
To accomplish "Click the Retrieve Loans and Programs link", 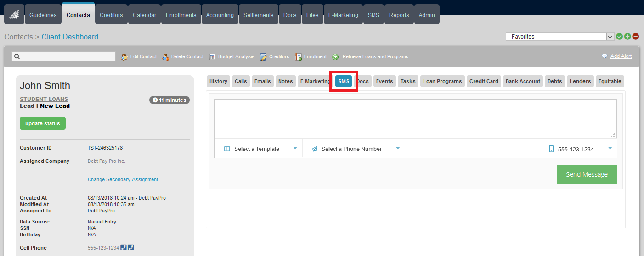I will [x=375, y=57].
